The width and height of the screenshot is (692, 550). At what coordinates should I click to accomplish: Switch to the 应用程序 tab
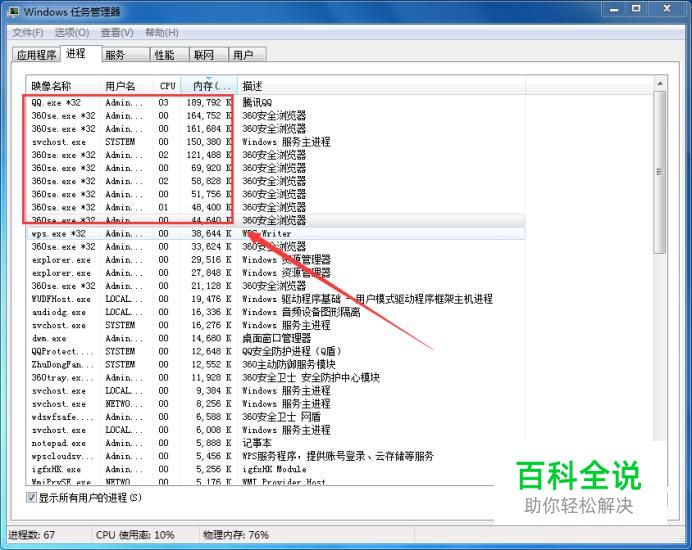click(x=36, y=55)
